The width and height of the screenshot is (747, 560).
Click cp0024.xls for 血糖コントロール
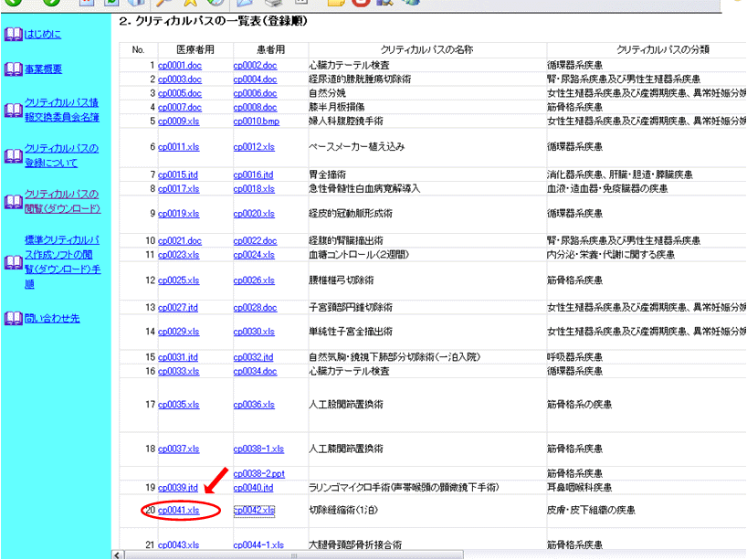[x=254, y=255]
